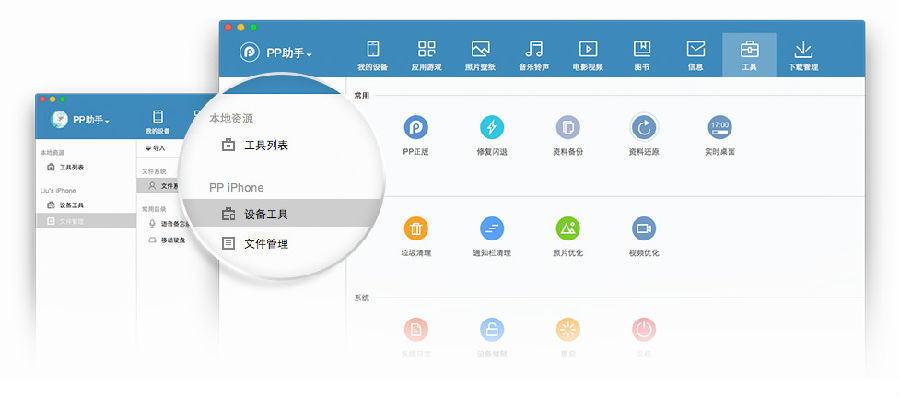Image resolution: width=900 pixels, height=397 pixels.
Task: Click the faded blue unlock icon under 系统
Action: tap(492, 330)
